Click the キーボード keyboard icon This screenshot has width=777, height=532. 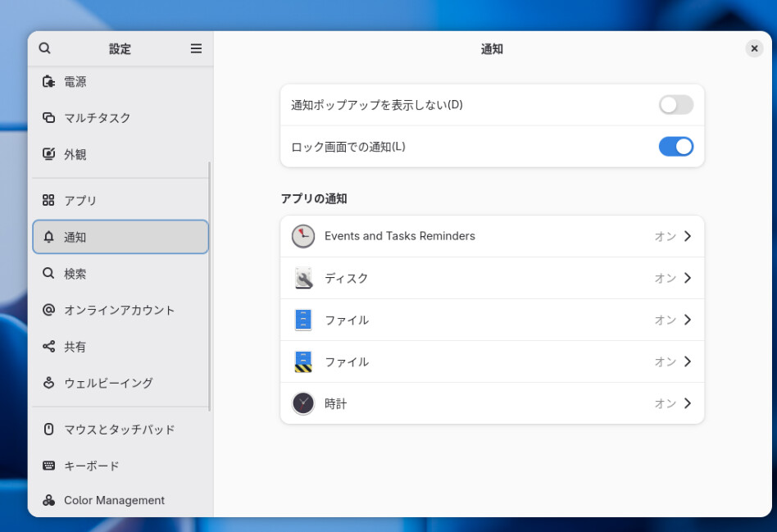[48, 466]
